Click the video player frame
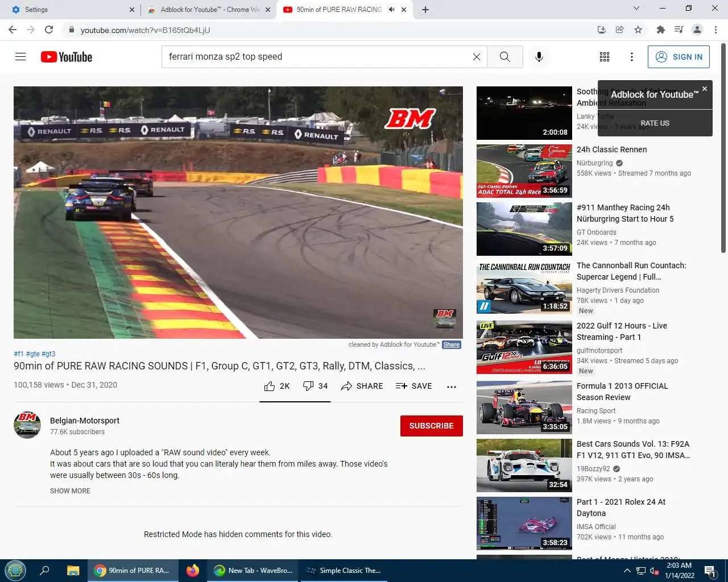 point(238,213)
